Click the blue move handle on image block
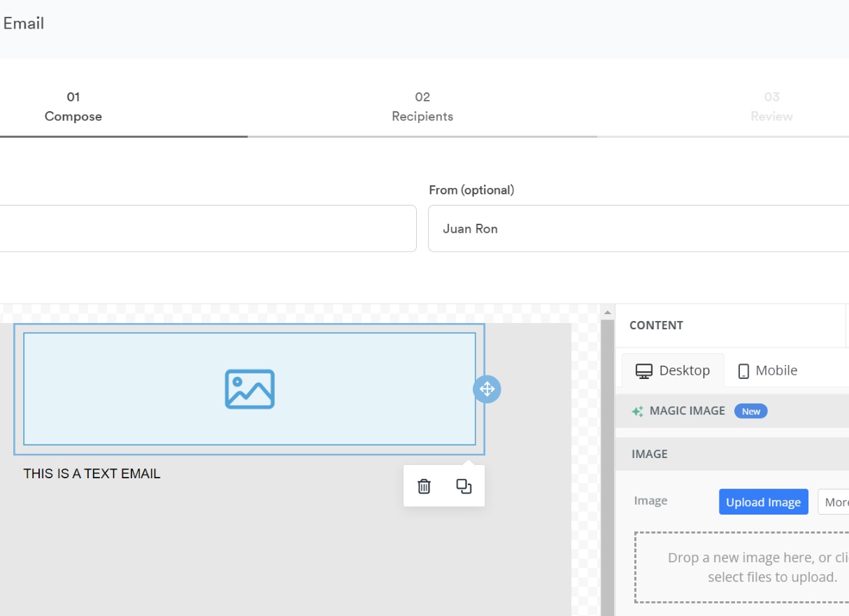The image size is (849, 616). pyautogui.click(x=487, y=389)
